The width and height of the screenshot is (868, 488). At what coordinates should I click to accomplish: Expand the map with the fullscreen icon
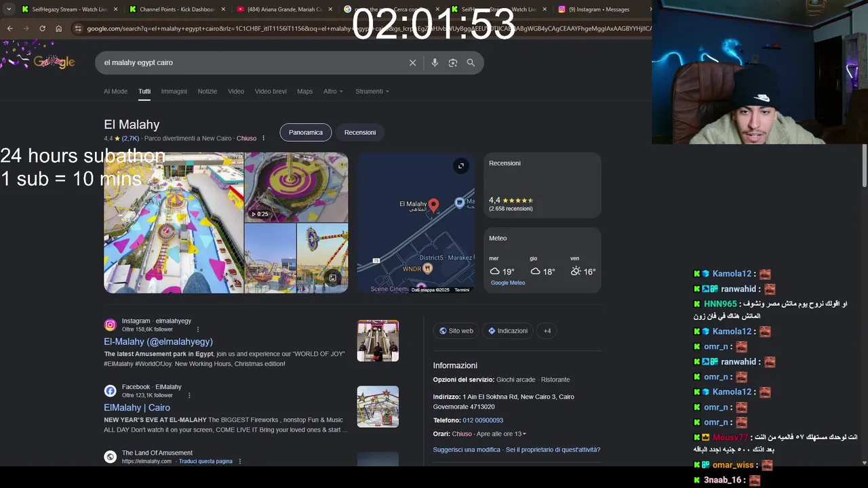tap(461, 166)
